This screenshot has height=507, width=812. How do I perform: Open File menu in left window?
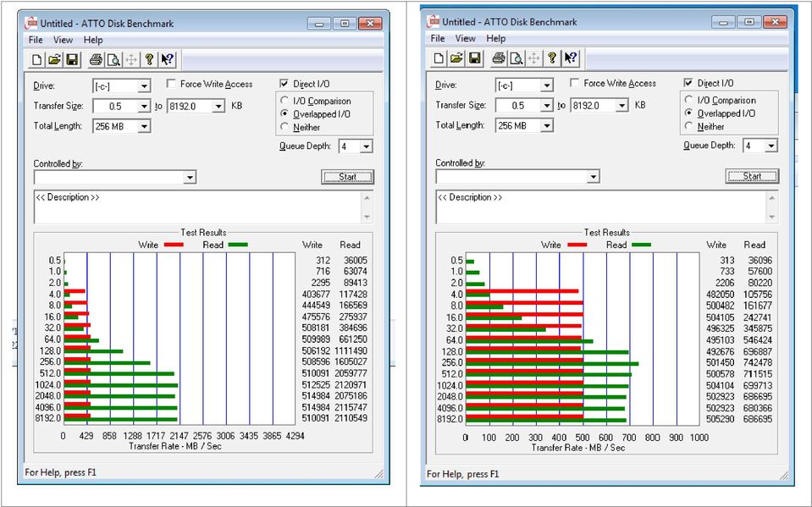(x=36, y=40)
